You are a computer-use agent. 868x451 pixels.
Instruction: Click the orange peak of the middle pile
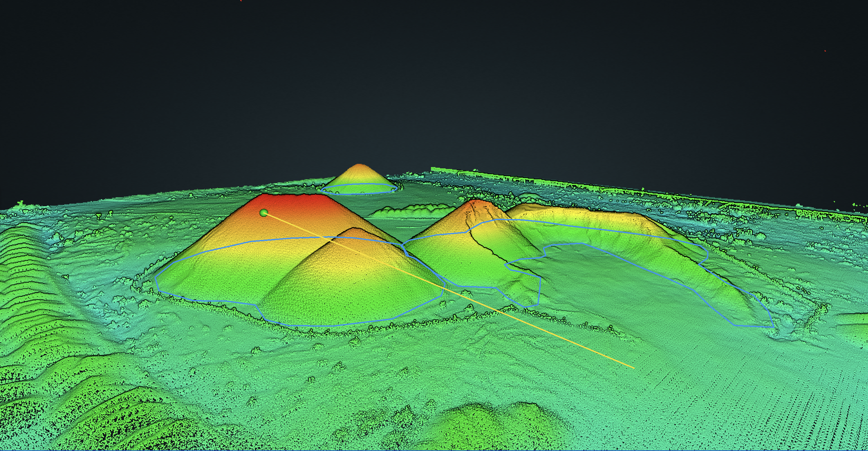[x=476, y=202]
